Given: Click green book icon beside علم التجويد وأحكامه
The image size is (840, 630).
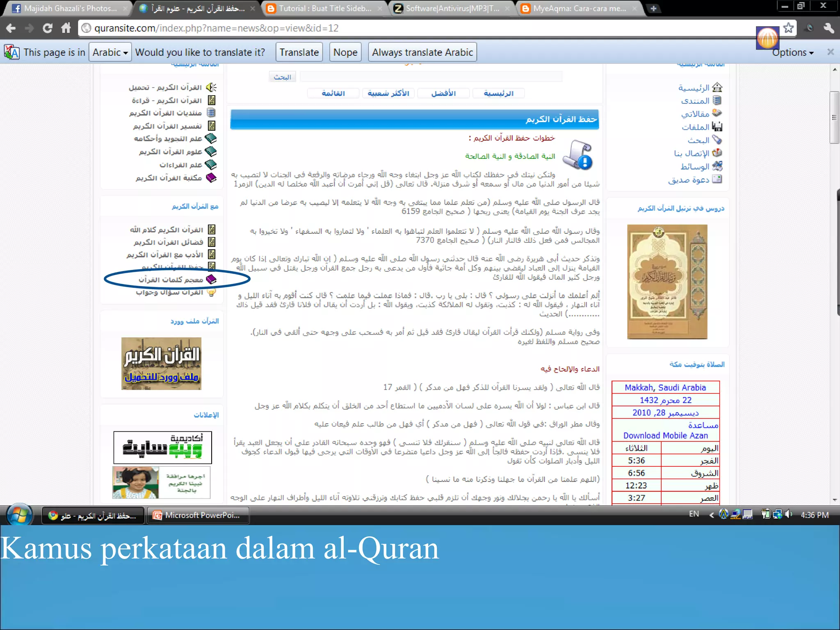Looking at the screenshot, I should pyautogui.click(x=211, y=138).
